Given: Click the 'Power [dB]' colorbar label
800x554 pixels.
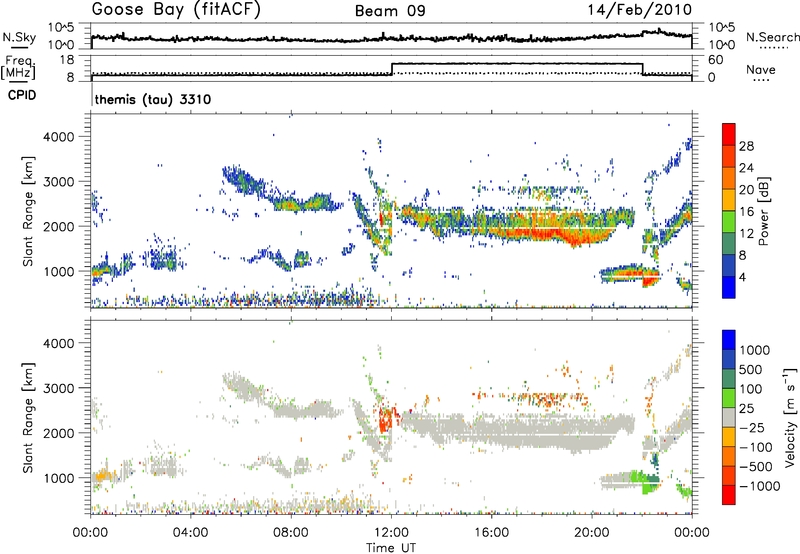Looking at the screenshot, I should click(x=763, y=211).
